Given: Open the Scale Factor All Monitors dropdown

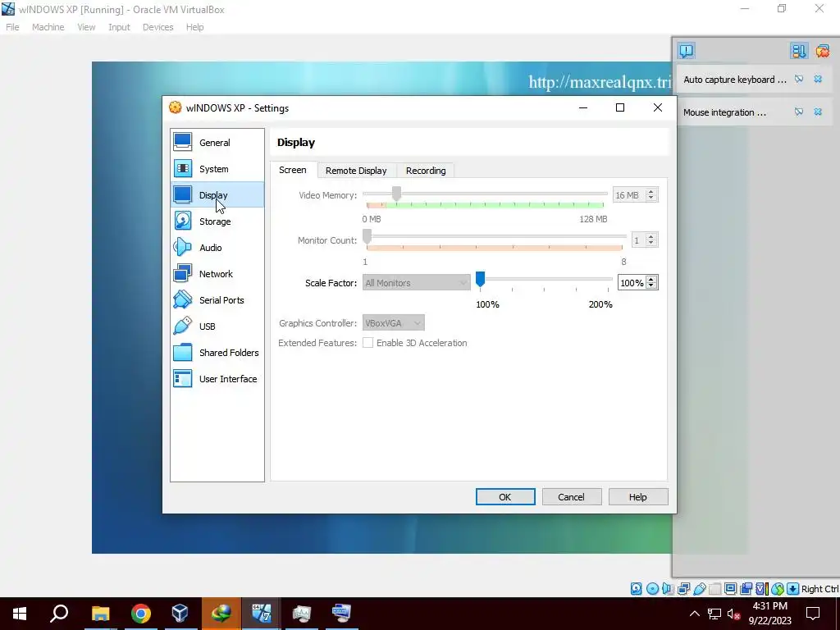Looking at the screenshot, I should [416, 283].
